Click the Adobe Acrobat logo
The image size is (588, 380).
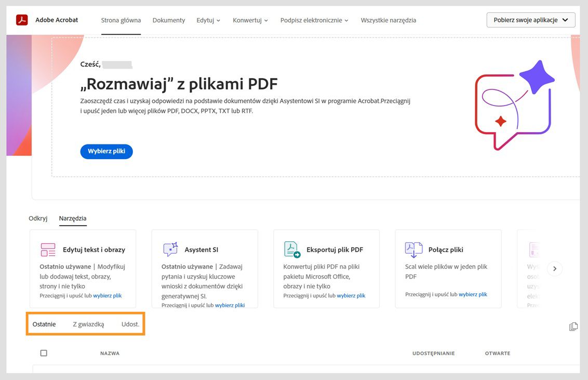pos(21,20)
